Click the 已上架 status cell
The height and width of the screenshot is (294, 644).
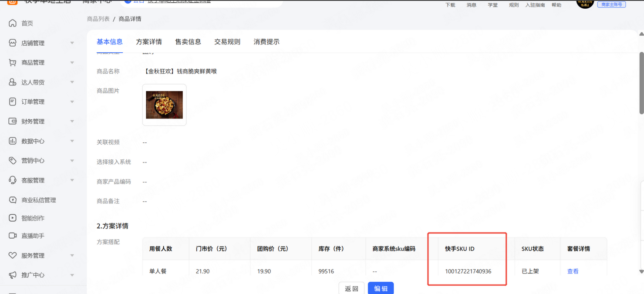[x=530, y=271]
